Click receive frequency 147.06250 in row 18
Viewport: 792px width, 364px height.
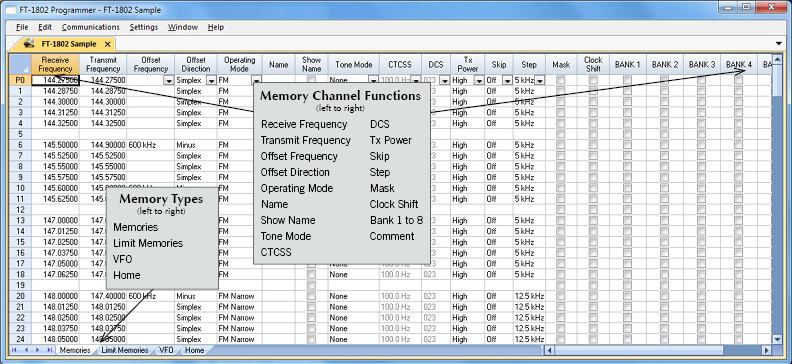(55, 275)
